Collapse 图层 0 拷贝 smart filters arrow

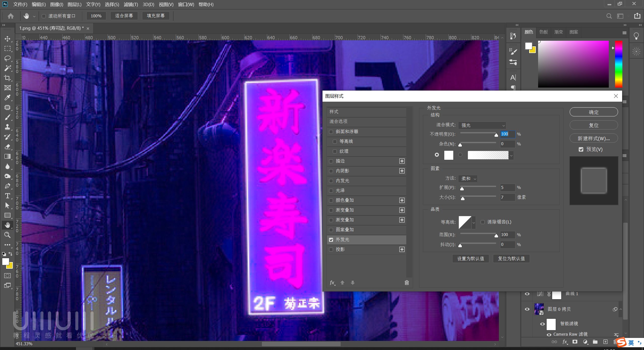click(621, 309)
